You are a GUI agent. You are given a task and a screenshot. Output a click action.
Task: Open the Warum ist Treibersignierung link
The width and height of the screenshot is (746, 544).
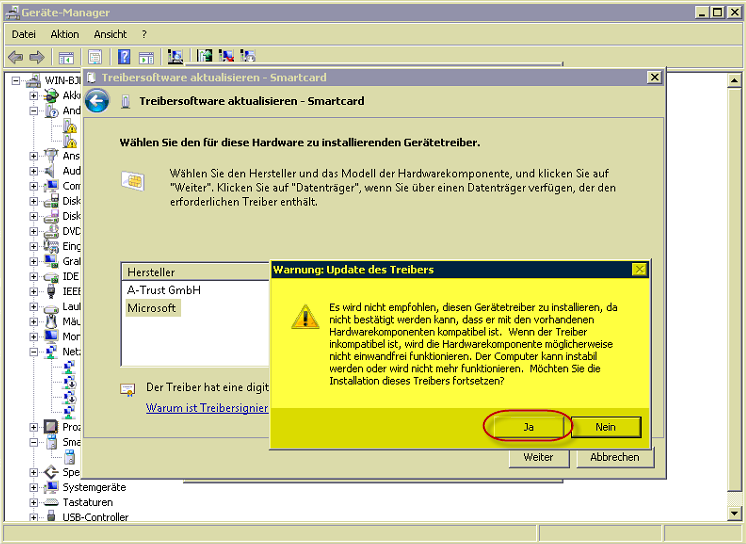(x=206, y=408)
